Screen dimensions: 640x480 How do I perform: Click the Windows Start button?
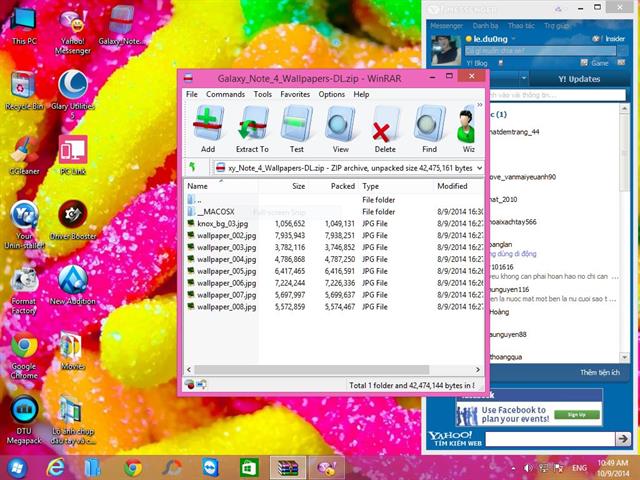16,468
